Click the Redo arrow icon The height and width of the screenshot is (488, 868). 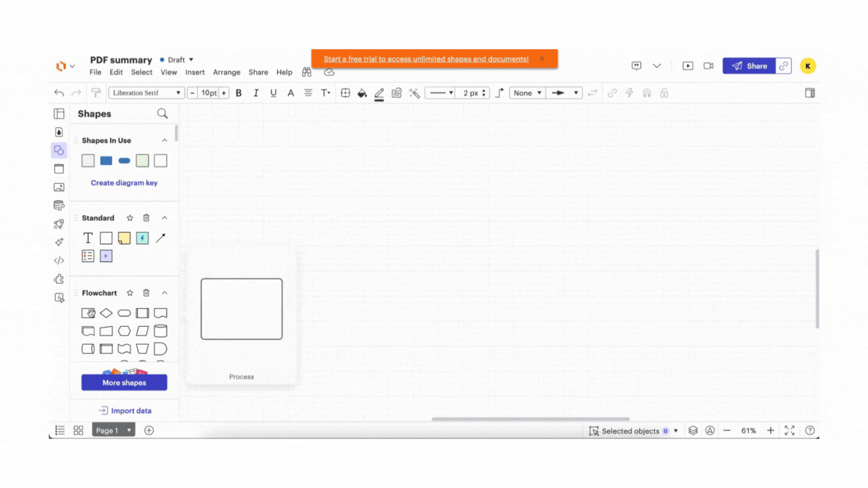pos(76,93)
